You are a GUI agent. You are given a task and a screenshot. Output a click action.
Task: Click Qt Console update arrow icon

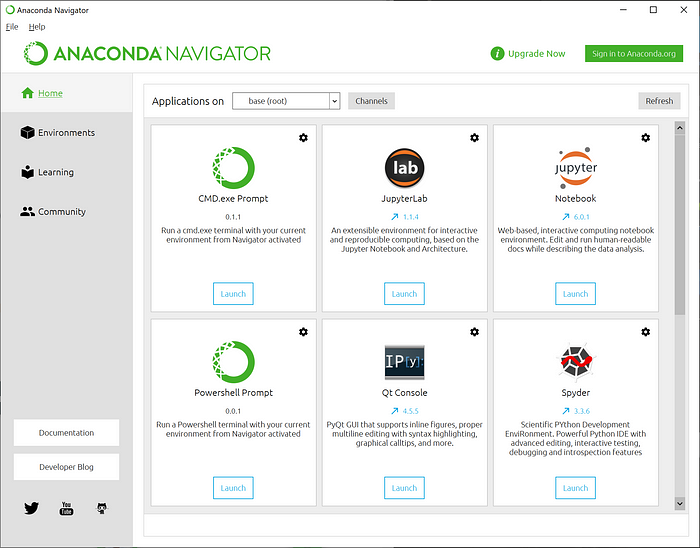[395, 411]
